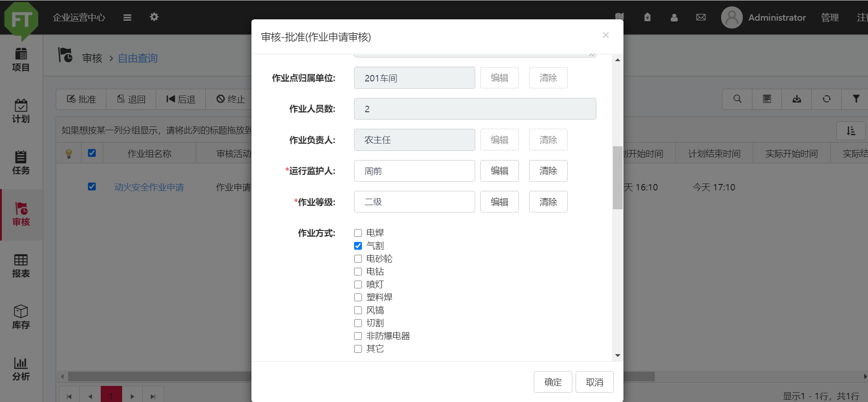Viewport: 868px width, 402px height.
Task: Close the 审核-批准 dialog
Action: [x=606, y=35]
